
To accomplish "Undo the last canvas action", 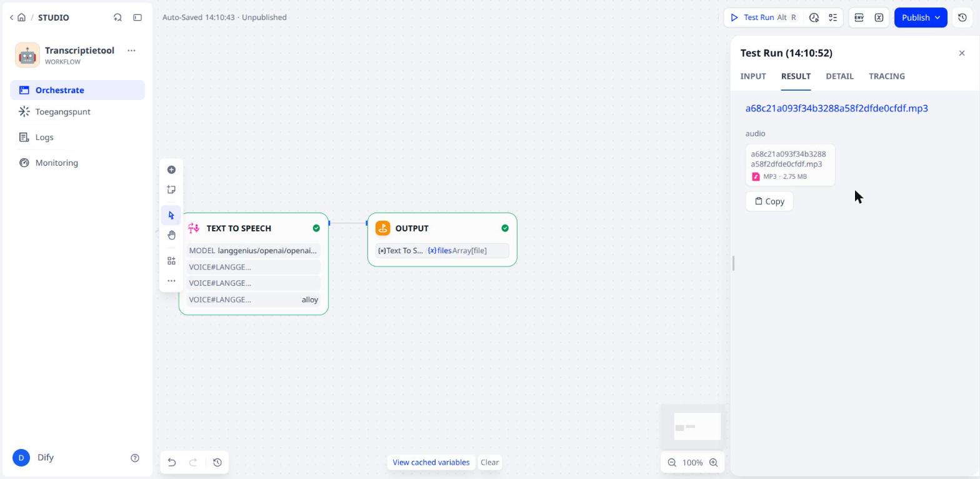I will coord(172,463).
